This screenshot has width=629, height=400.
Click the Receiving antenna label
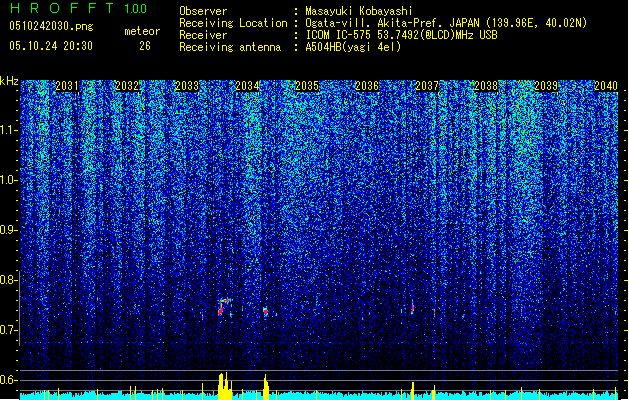230,47
